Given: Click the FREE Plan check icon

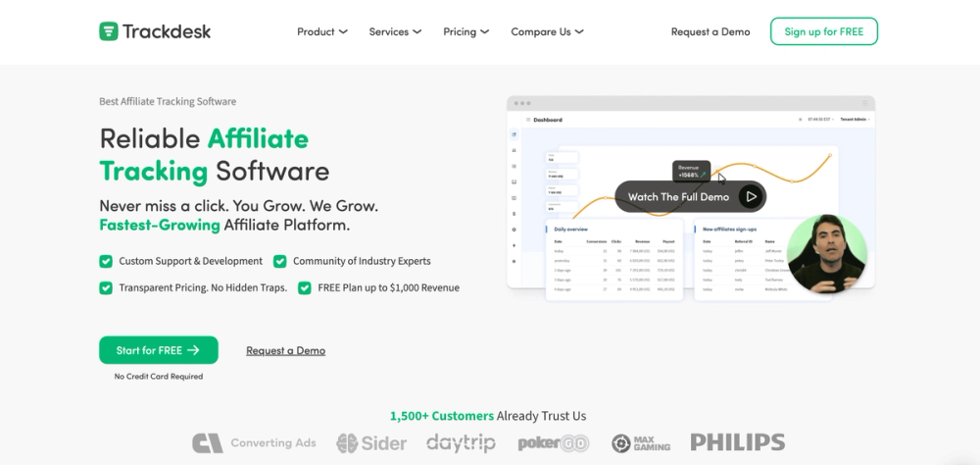Looking at the screenshot, I should (305, 287).
